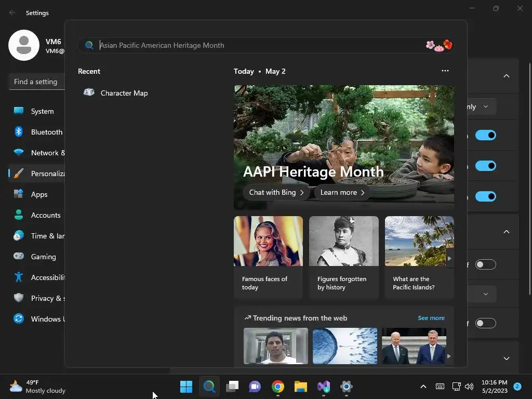Image resolution: width=532 pixels, height=399 pixels.
Task: Click the Settings window vertical scrollbar
Action: pyautogui.click(x=529, y=178)
